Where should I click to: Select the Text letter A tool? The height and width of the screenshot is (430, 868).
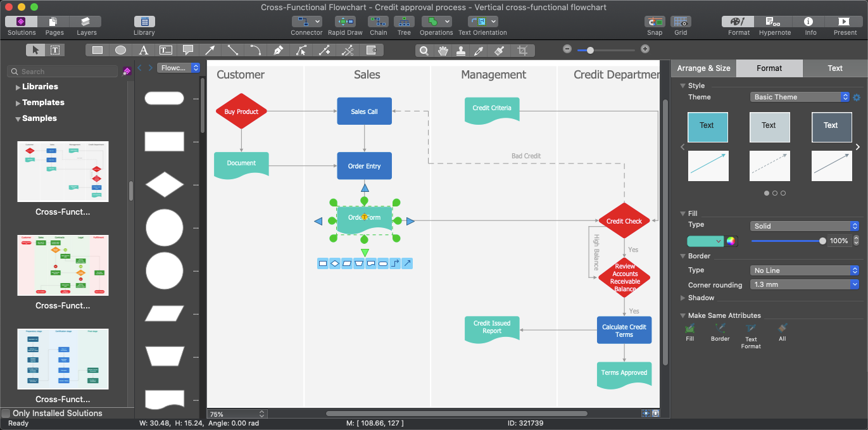(x=144, y=50)
